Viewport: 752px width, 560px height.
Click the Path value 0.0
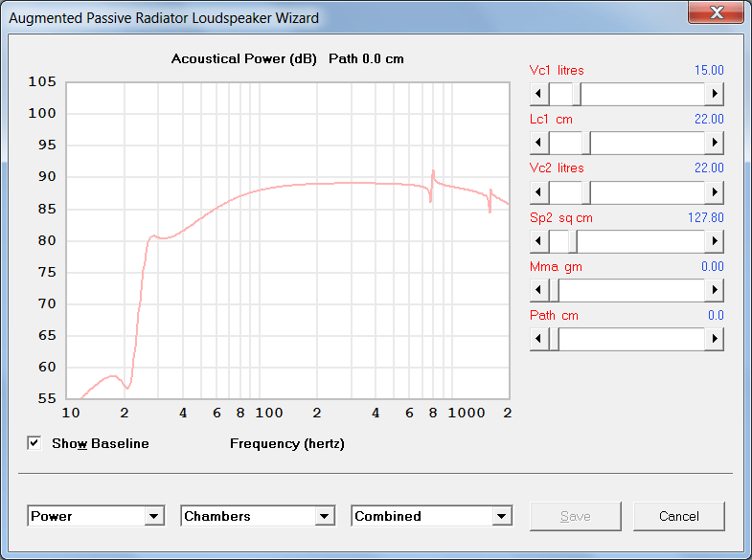click(x=716, y=316)
